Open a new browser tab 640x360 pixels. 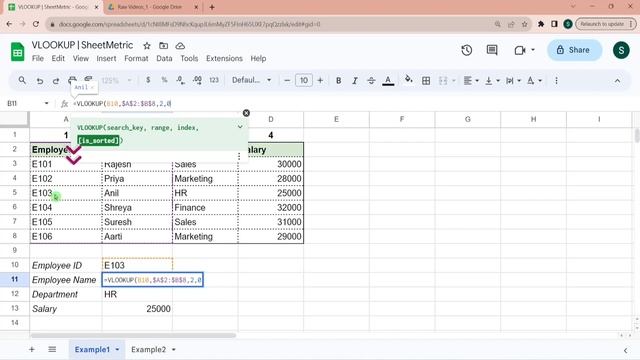coord(212,7)
